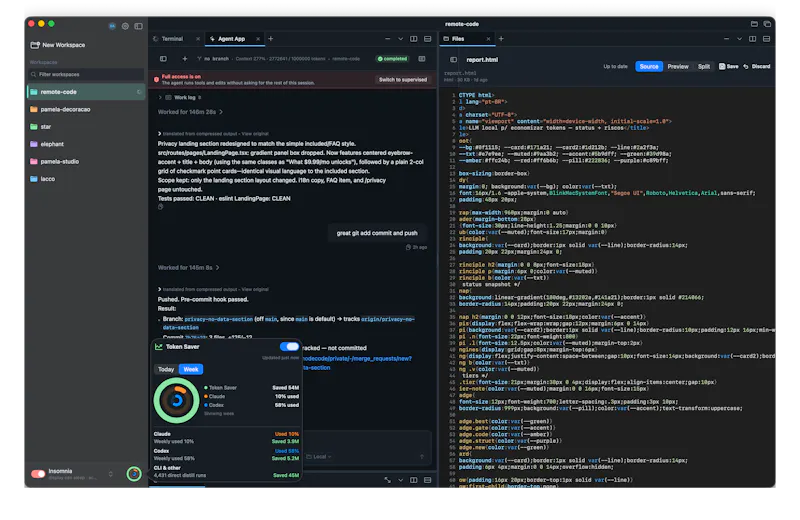Toggle the agent session list panel icon
Viewport: 800px width, 520px height.
click(163, 59)
